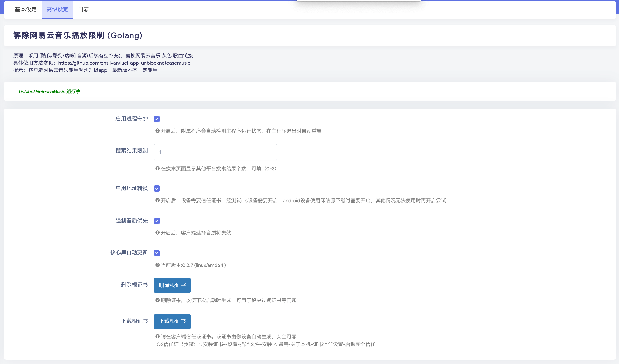
Task: Click the 解除网易云音乐播放限制 page heading
Action: (x=78, y=35)
